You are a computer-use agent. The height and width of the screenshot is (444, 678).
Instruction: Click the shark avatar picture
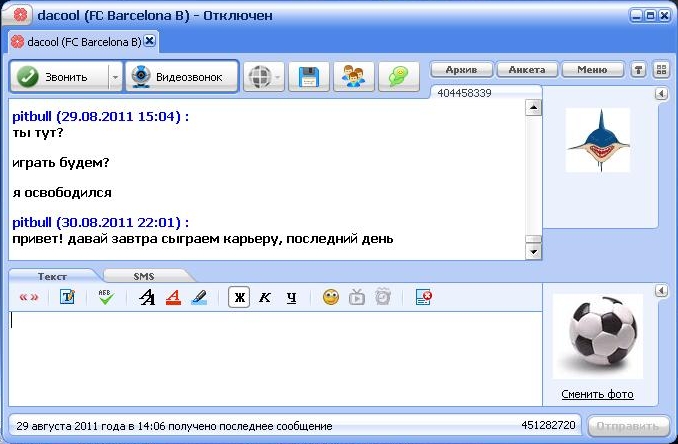tap(598, 140)
